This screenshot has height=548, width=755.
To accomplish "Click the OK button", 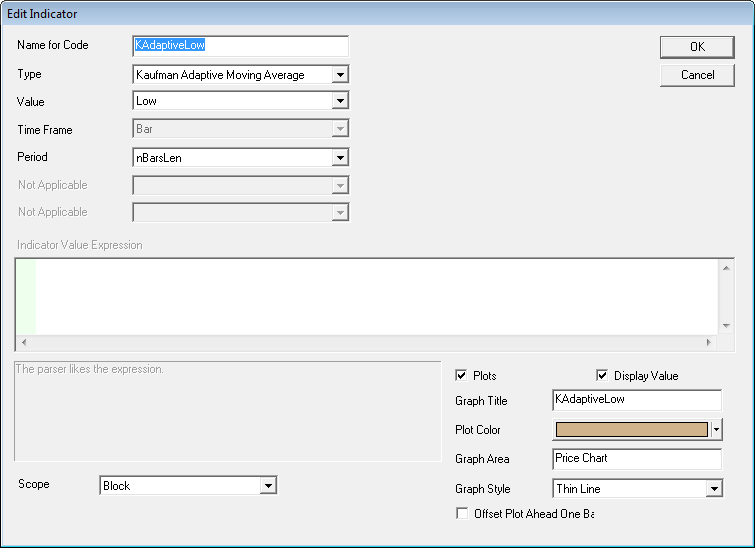I will tap(697, 47).
